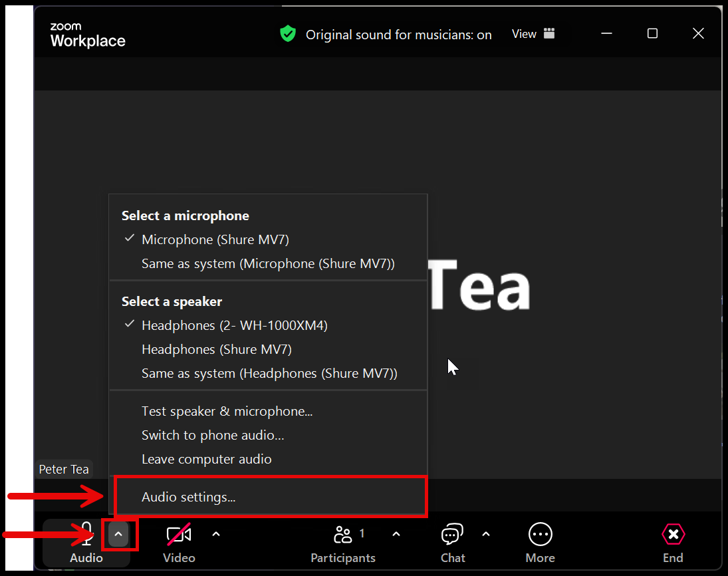
Task: Expand the video options caret
Action: coord(215,534)
